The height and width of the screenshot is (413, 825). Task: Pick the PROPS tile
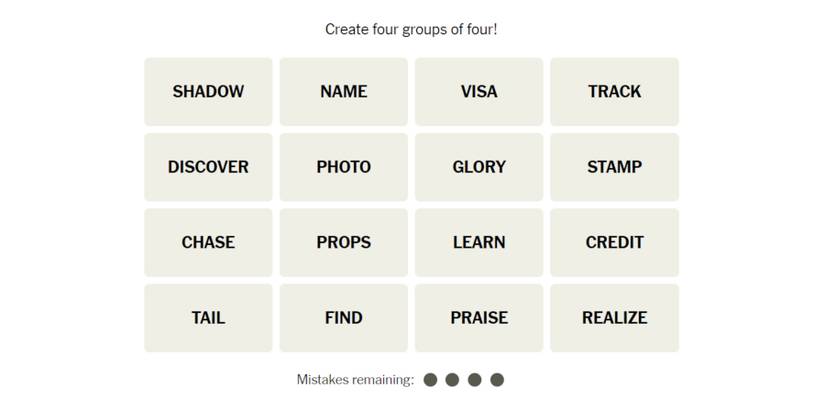coord(343,243)
